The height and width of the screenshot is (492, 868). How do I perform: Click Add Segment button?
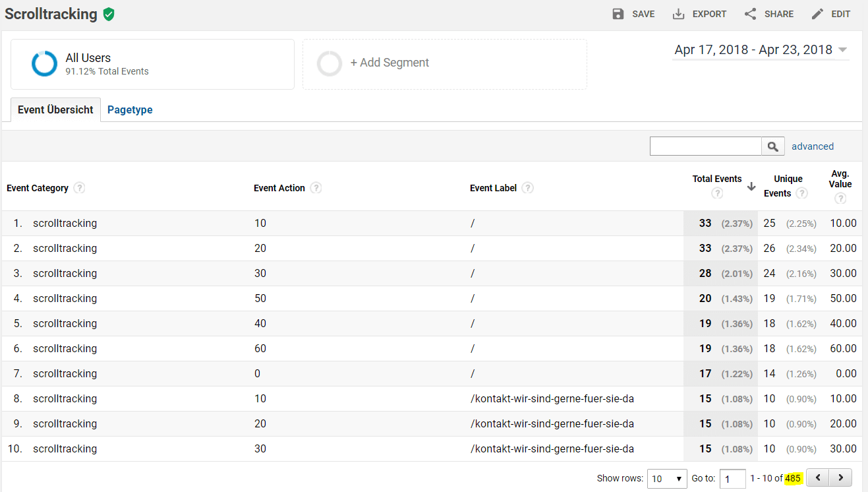point(389,63)
